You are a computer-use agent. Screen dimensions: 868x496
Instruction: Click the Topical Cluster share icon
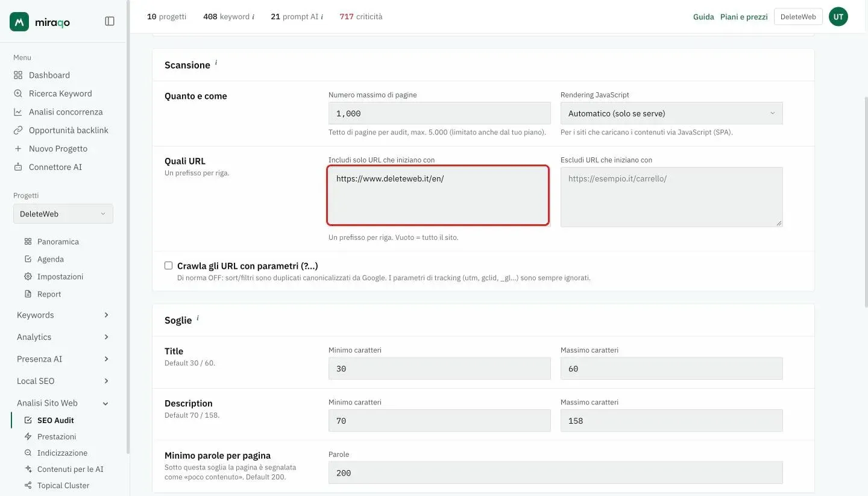tap(28, 486)
